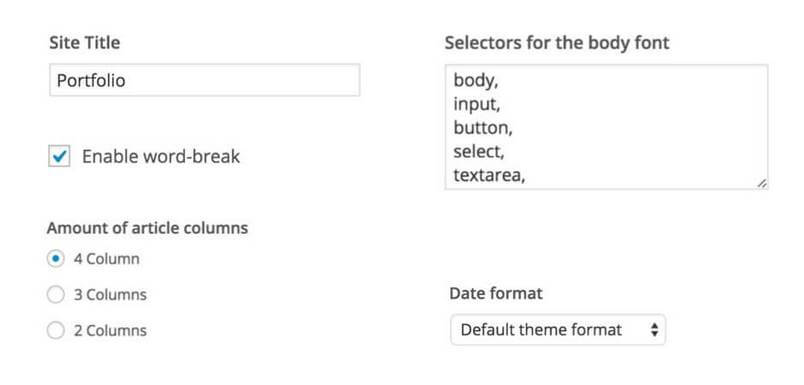This screenshot has width=804, height=385.
Task: Place cursor on the "body," line in textarea
Action: 476,80
